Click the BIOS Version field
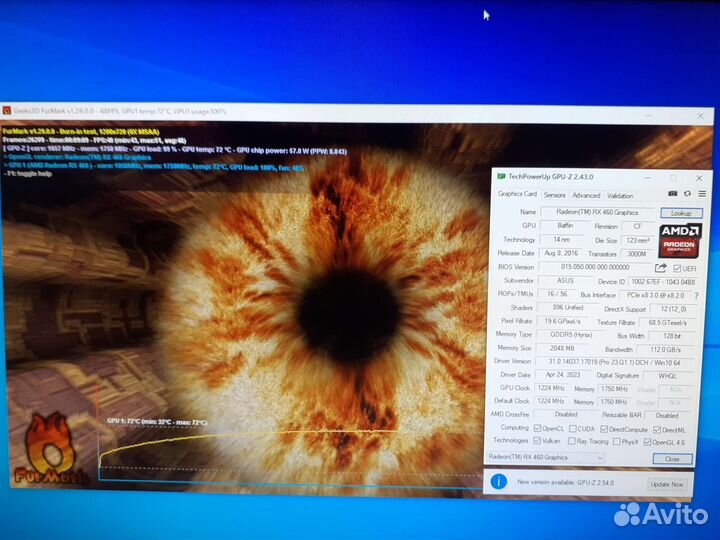 (x=595, y=267)
